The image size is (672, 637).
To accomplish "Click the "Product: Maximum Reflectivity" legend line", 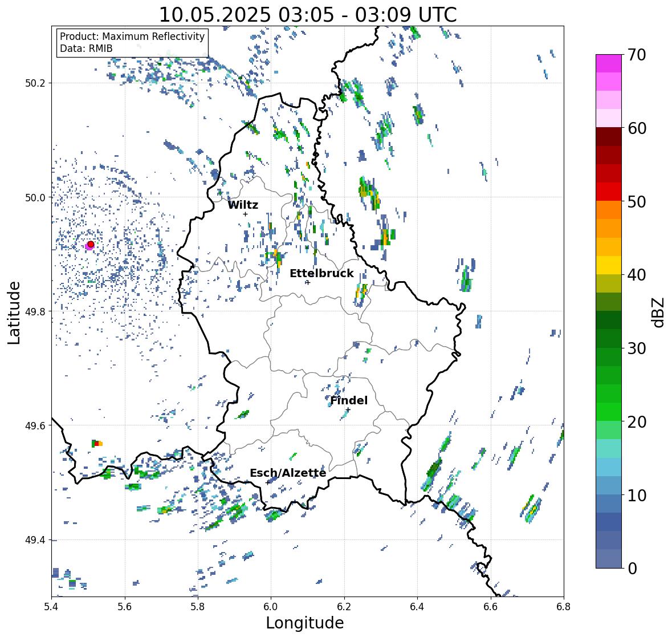I will 132,36.
